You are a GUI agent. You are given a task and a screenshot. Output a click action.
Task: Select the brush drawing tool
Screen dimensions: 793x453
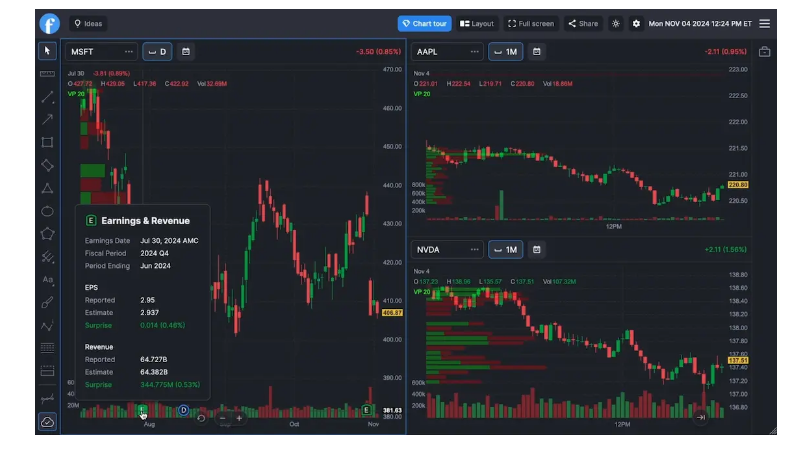pyautogui.click(x=47, y=303)
